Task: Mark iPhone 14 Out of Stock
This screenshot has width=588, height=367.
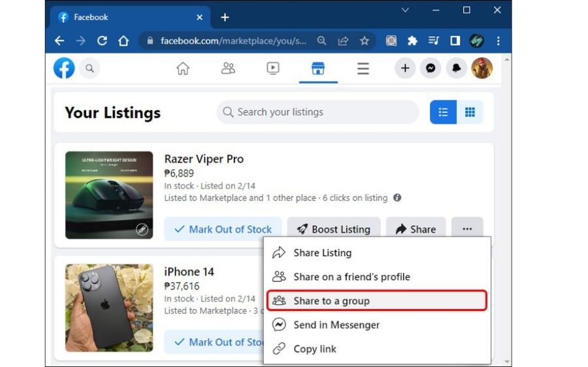Action: 214,342
